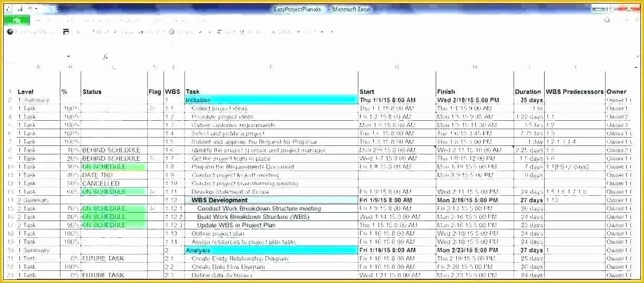Select the Collect project ideas task
644x283 pixels.
click(x=271, y=108)
